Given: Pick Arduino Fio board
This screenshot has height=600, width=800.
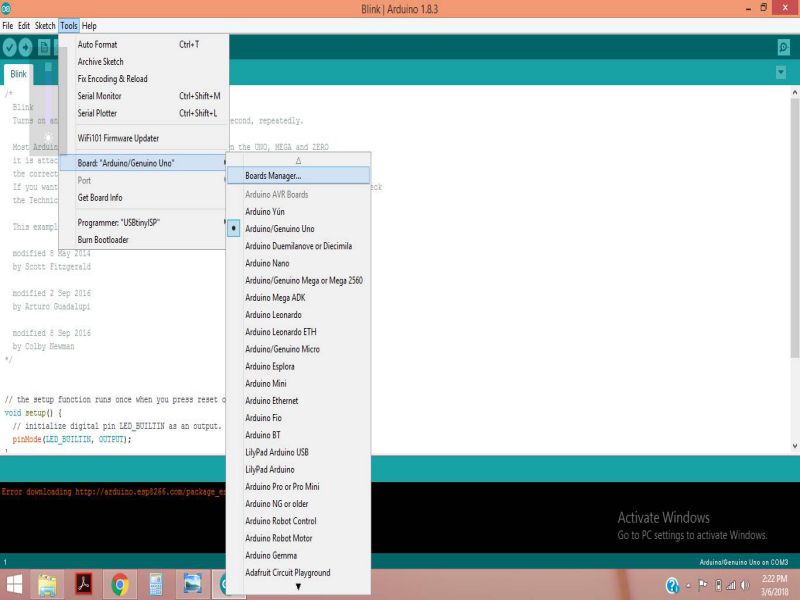Looking at the screenshot, I should (298, 418).
